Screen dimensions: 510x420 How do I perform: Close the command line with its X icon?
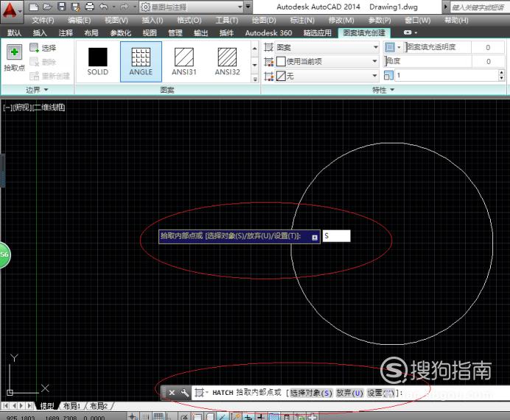[172, 393]
